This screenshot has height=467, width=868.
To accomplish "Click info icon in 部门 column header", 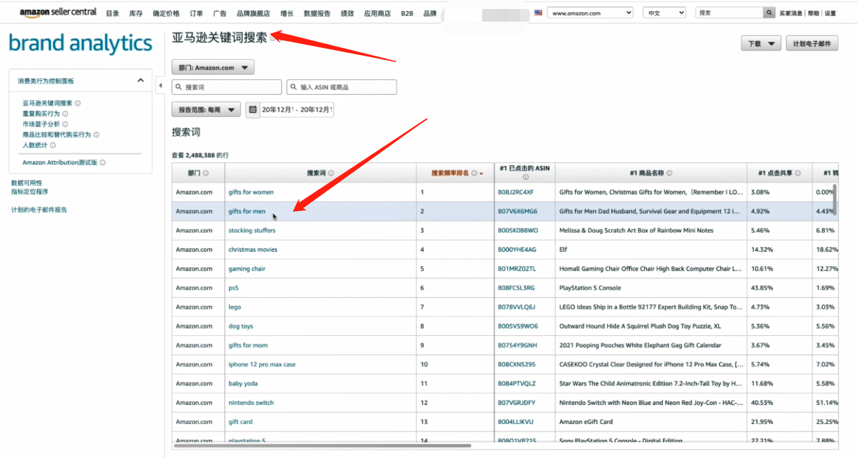I will tap(205, 174).
